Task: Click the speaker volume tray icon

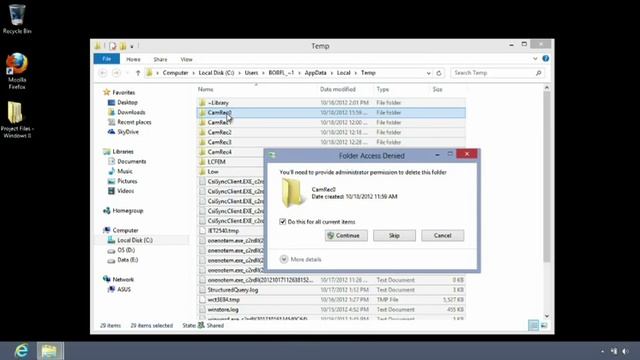Action: (x=624, y=351)
